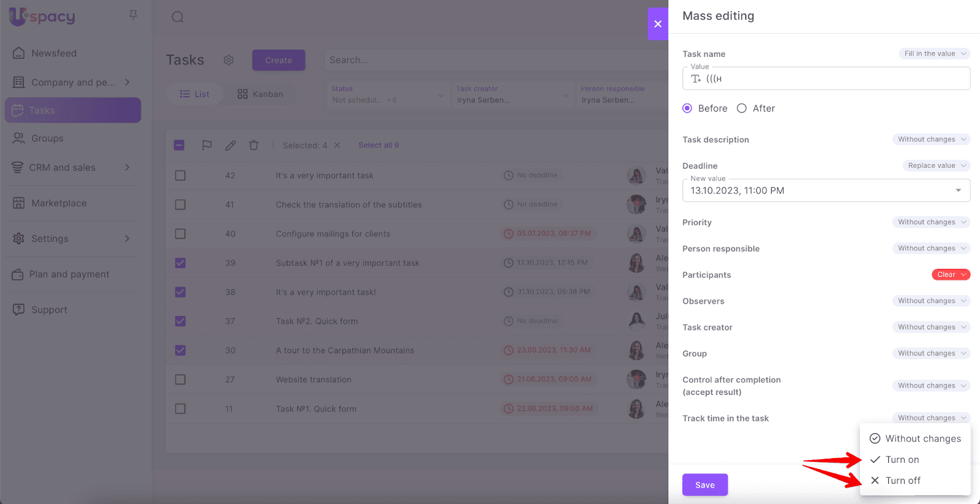The width and height of the screenshot is (980, 504).
Task: Click the Uspacy logo
Action: point(42,17)
